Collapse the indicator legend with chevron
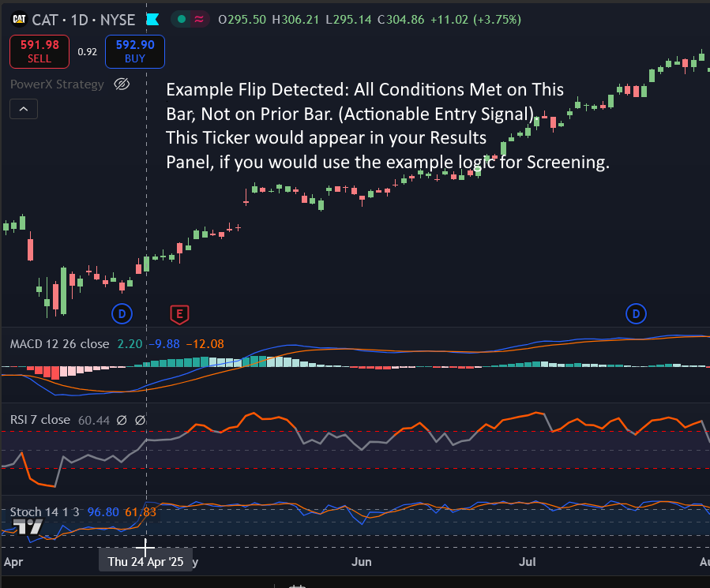The width and height of the screenshot is (710, 588). click(x=23, y=109)
